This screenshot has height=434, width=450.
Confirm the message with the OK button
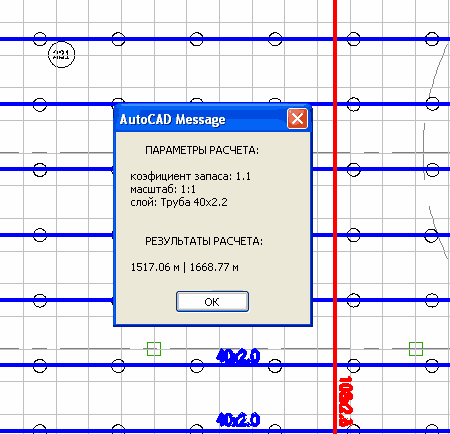(212, 302)
